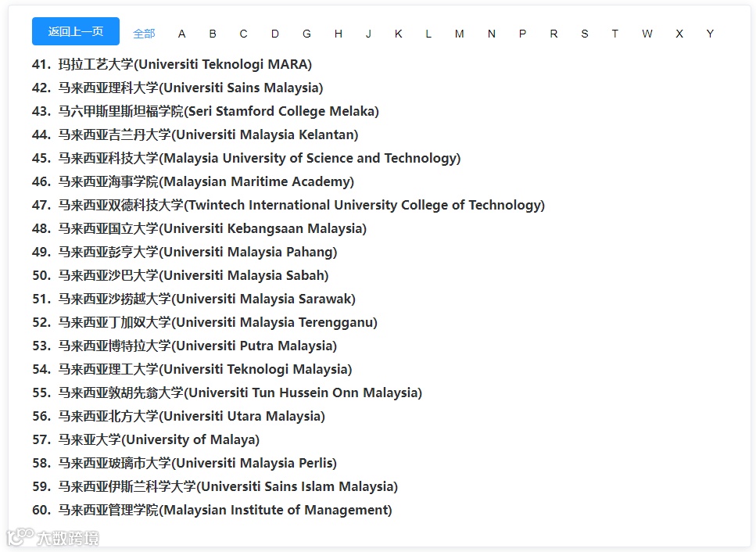Filter the list by letter S

(x=584, y=34)
